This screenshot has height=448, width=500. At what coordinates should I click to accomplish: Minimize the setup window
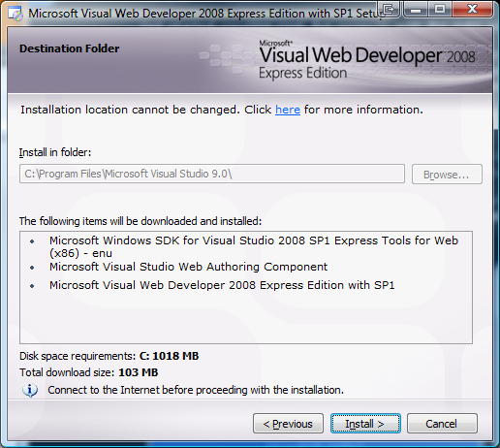pos(416,9)
